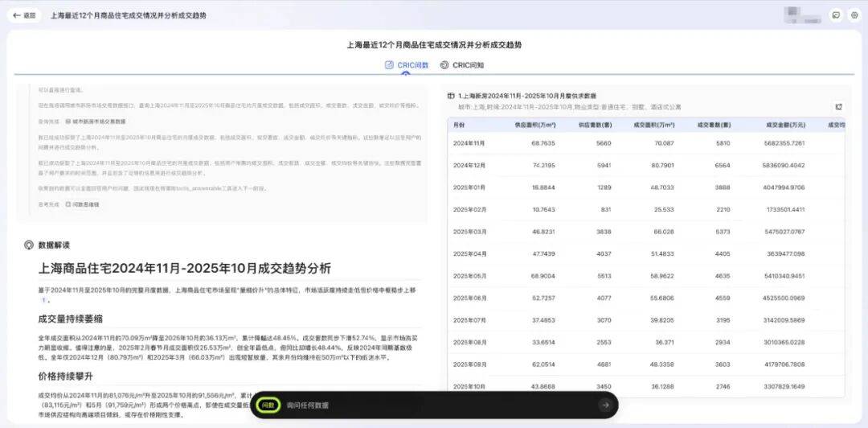
Task: Click the 成交金额(万元) column header
Action: point(785,126)
